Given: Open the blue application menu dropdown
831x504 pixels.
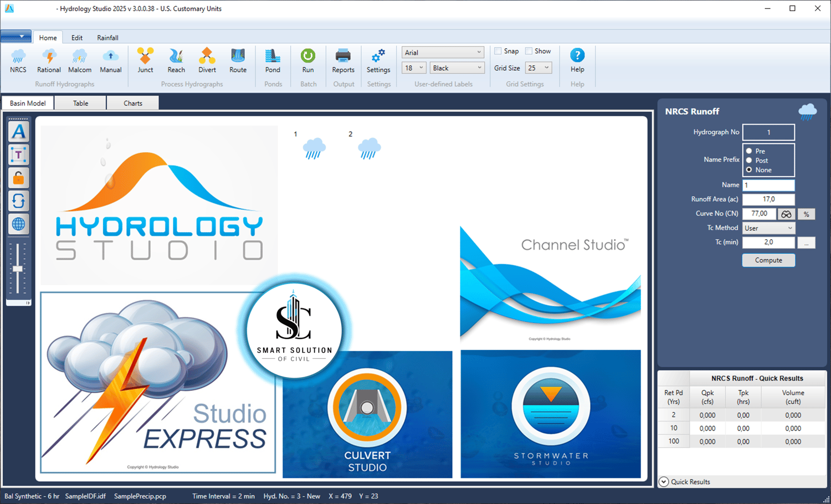Looking at the screenshot, I should (16, 37).
